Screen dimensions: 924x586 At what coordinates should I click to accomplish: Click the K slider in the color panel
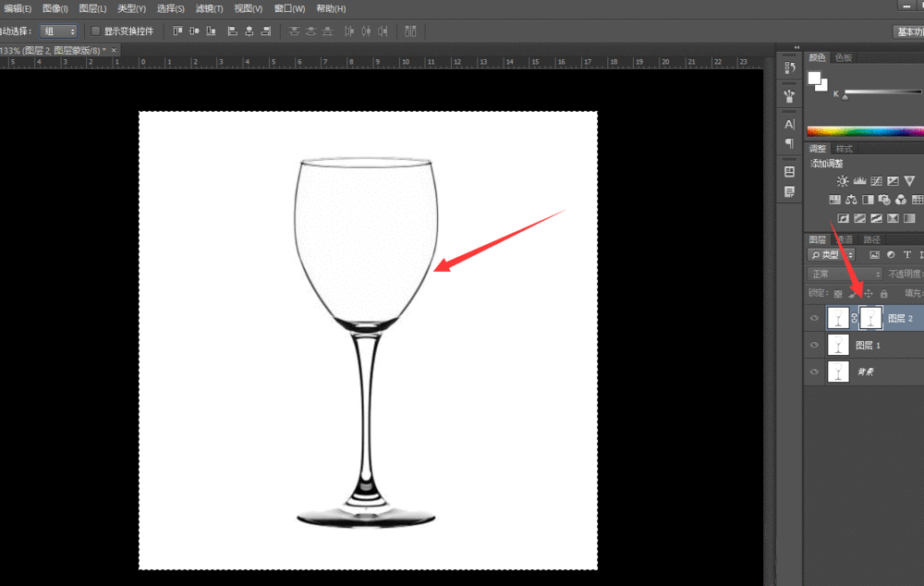[x=882, y=92]
